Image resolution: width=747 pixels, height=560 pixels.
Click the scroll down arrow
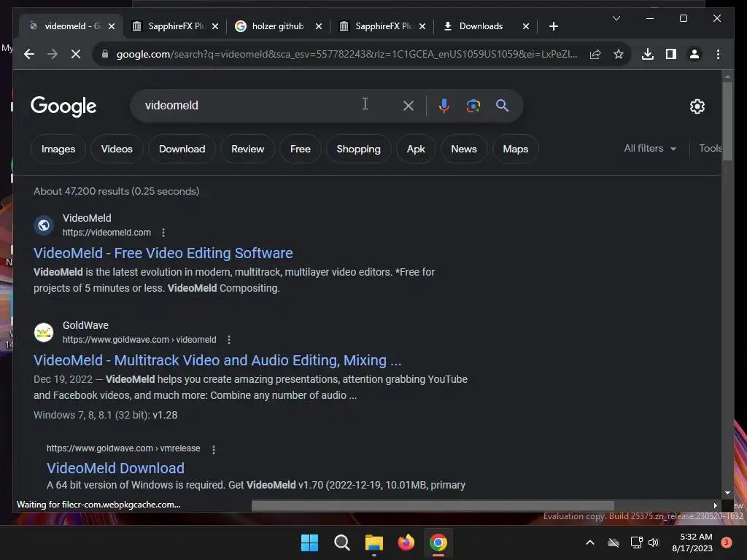[x=727, y=494]
